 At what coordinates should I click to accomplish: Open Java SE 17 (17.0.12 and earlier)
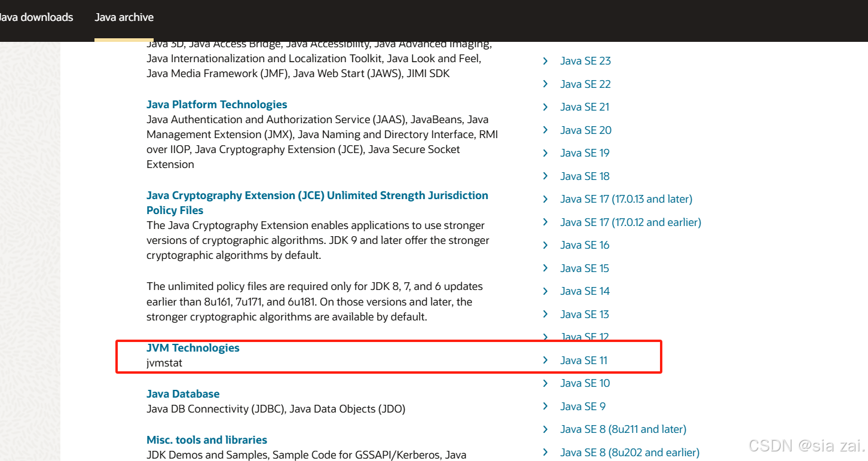[x=630, y=222]
